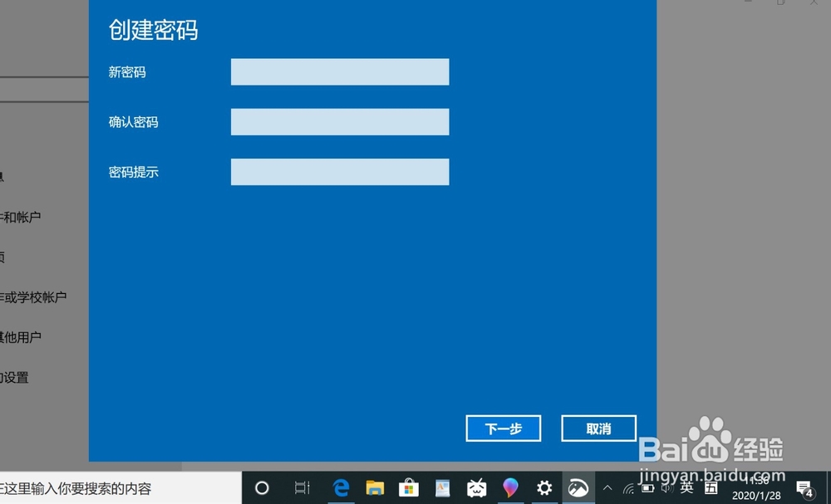831x504 pixels.
Task: Select 家庭和其他用户 in the sidebar
Action: point(33,336)
